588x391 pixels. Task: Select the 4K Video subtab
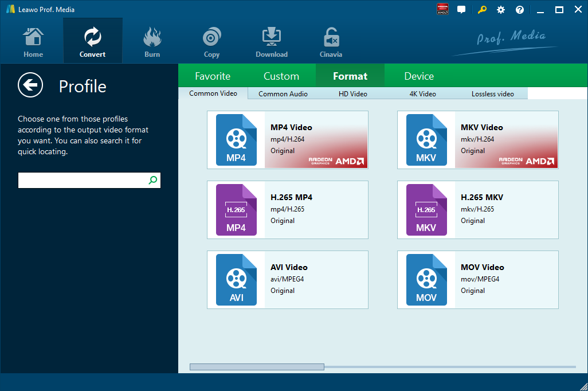click(x=422, y=94)
